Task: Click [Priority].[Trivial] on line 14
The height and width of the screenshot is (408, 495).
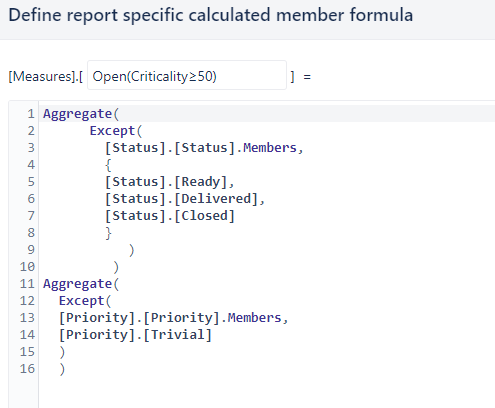Action: point(135,335)
